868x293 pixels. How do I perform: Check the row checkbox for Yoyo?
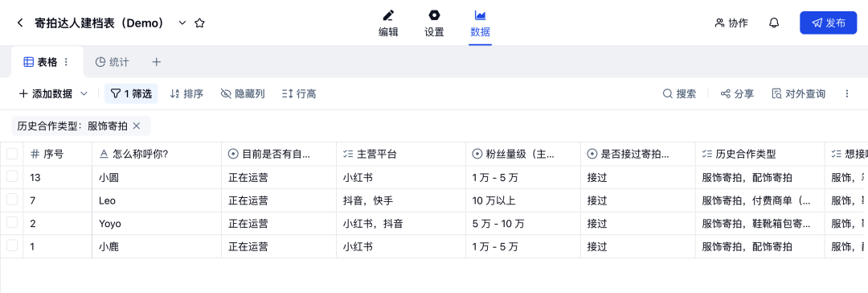point(11,223)
